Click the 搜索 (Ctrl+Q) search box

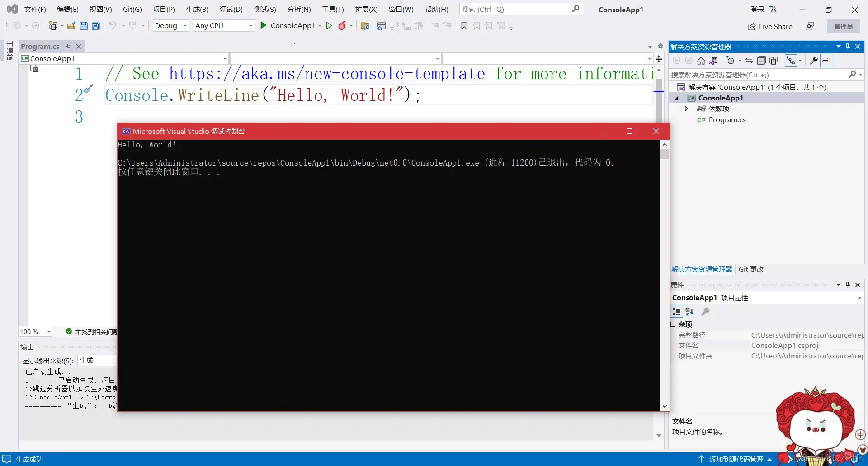click(521, 9)
